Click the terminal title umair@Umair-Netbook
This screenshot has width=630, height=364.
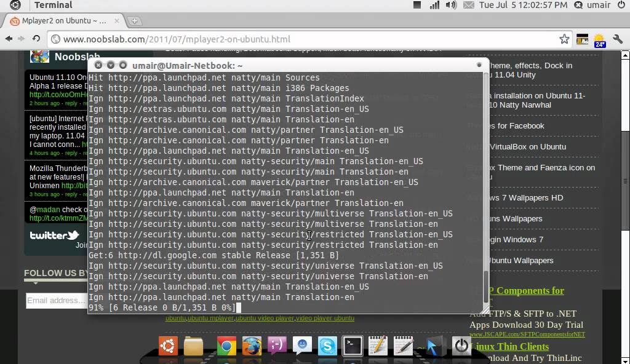(x=187, y=66)
